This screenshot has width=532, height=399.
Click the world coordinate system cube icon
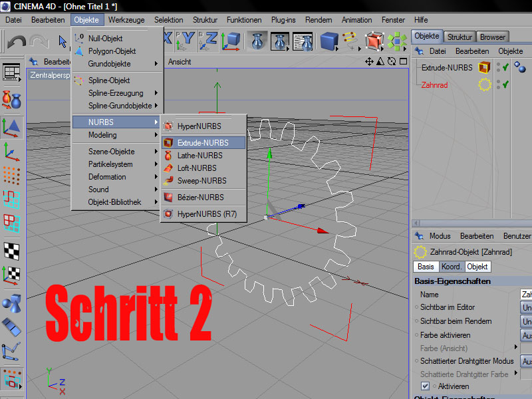pyautogui.click(x=231, y=41)
